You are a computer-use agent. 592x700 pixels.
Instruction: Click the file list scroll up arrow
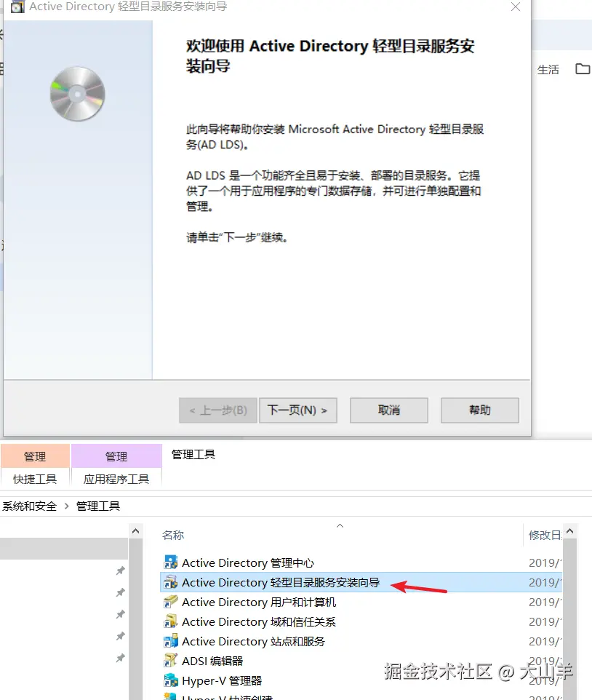tap(569, 530)
